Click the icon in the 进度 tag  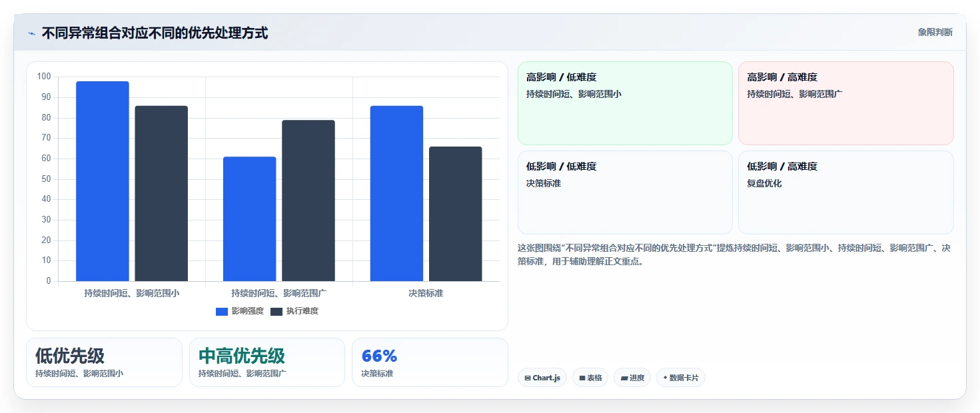[624, 378]
